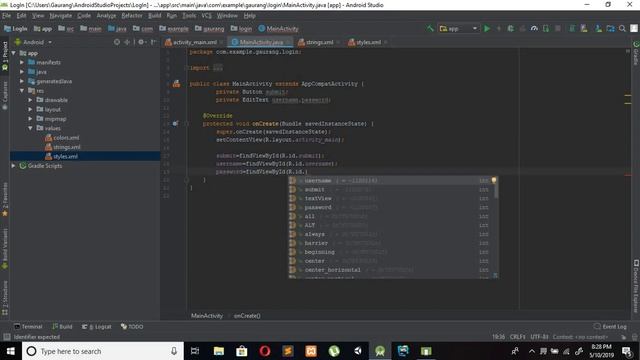The image size is (640, 360).
Task: Open the Terminal tool window
Action: pos(28,327)
